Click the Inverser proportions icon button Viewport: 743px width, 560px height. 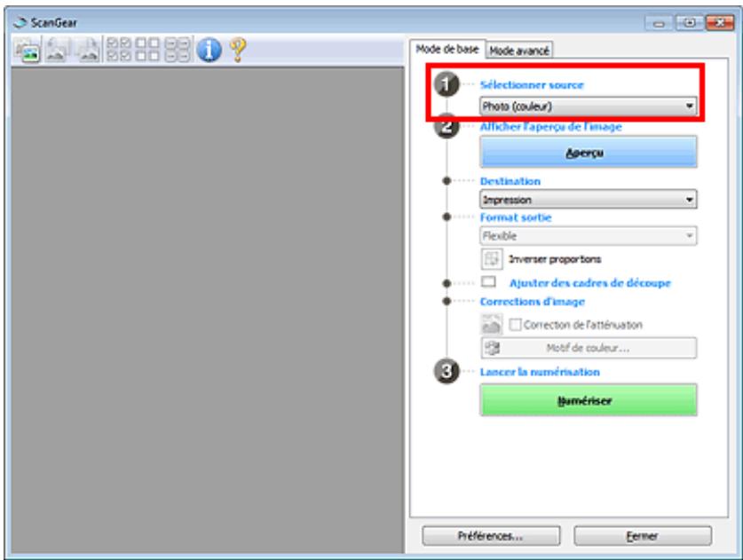(x=492, y=259)
